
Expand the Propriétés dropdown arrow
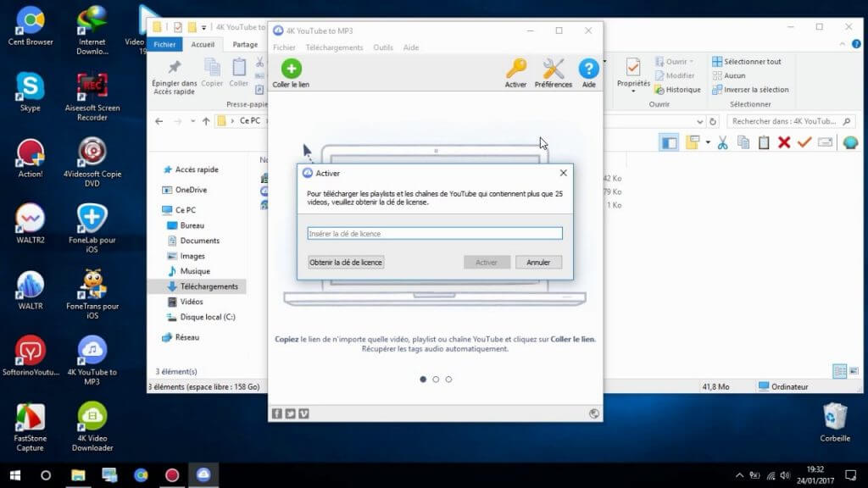(x=633, y=91)
